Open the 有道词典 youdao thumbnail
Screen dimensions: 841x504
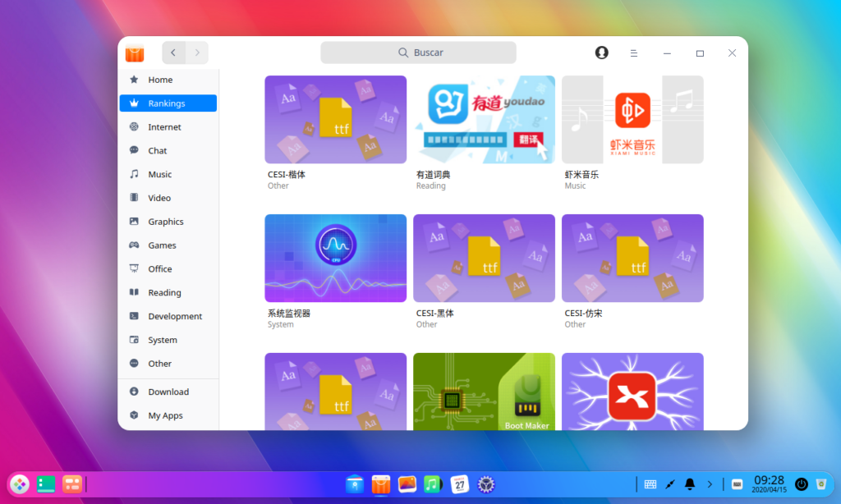(x=484, y=120)
